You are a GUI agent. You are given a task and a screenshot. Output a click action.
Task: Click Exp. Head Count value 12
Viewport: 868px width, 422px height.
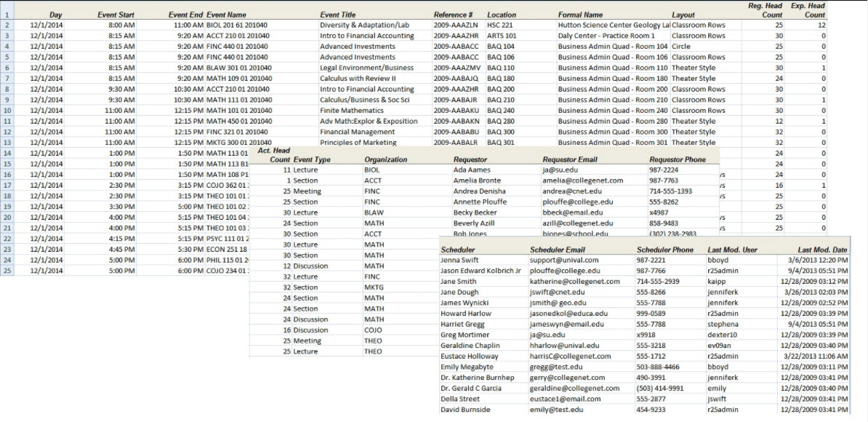point(821,25)
